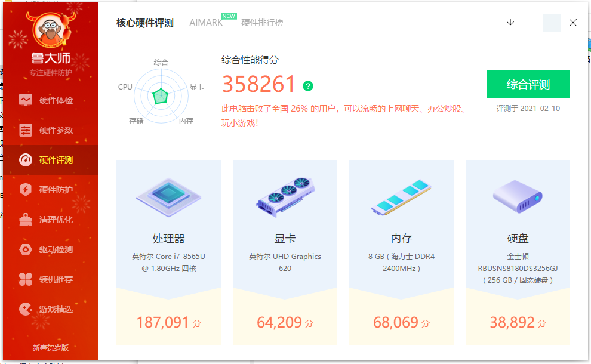591x364 pixels.
Task: Click the green question mark help icon
Action: [x=308, y=86]
